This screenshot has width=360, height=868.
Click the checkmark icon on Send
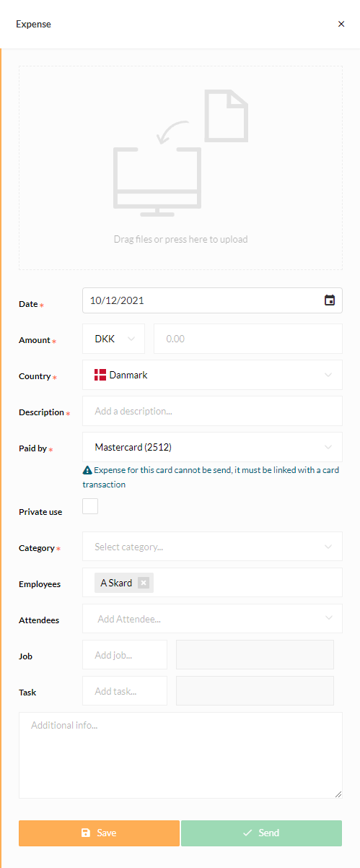coord(247,833)
